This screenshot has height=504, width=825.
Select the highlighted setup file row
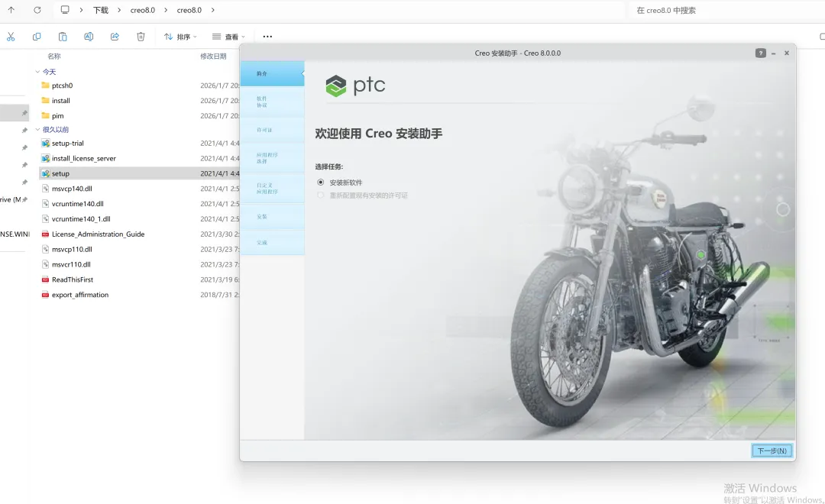pos(140,173)
